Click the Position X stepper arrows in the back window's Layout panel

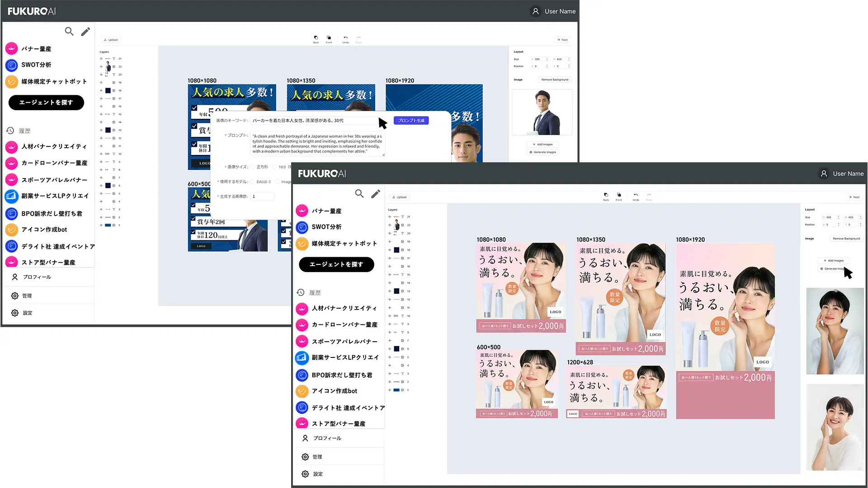547,66
